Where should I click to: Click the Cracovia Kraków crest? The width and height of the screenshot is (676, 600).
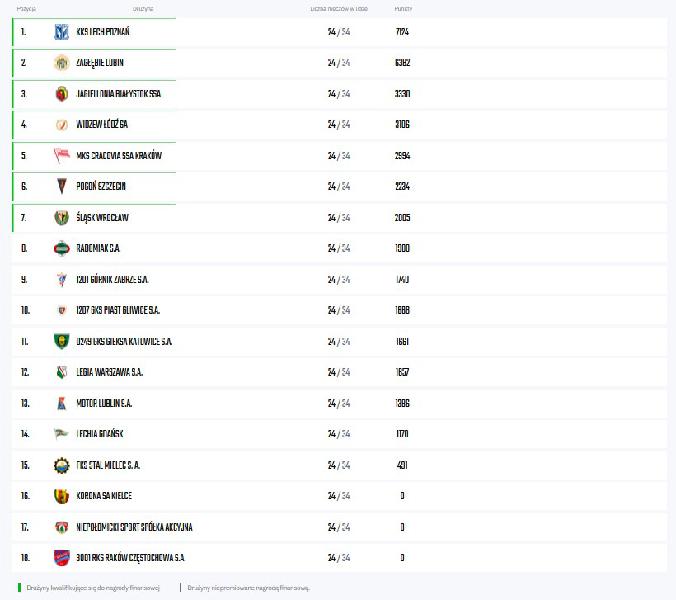point(61,156)
